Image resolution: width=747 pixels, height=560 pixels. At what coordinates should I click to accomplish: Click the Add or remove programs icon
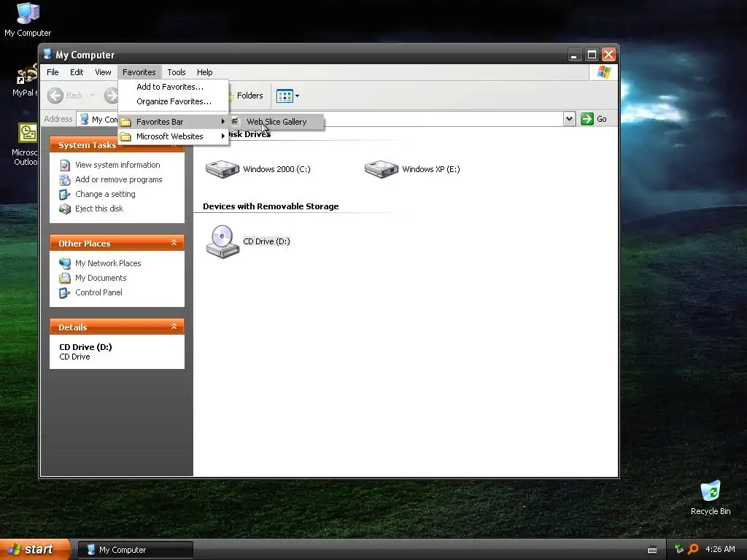tap(65, 180)
